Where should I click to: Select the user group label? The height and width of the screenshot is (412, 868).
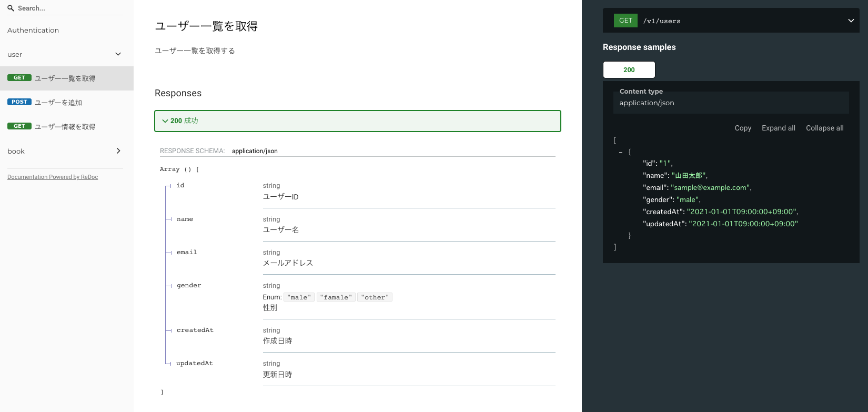15,54
